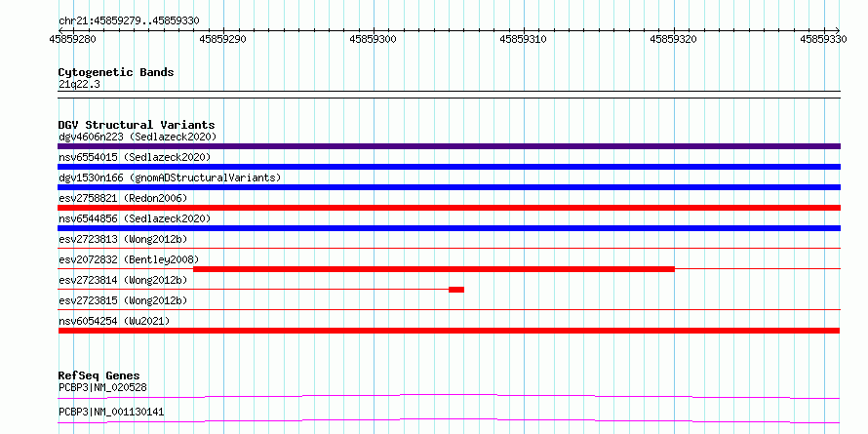Click the blue nsv6544856 variant bar
This screenshot has height=434, width=868.
pyautogui.click(x=449, y=228)
